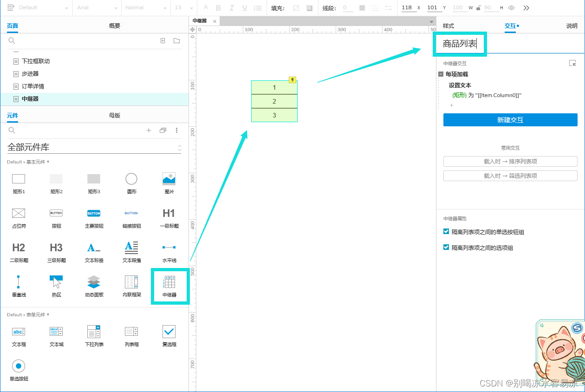The width and height of the screenshot is (585, 392).
Task: Switch to the 样式 tab
Action: [448, 26]
